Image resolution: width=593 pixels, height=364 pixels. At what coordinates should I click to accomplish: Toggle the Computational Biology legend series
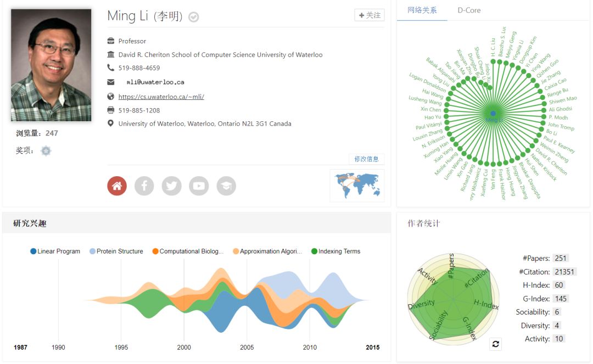coord(187,251)
